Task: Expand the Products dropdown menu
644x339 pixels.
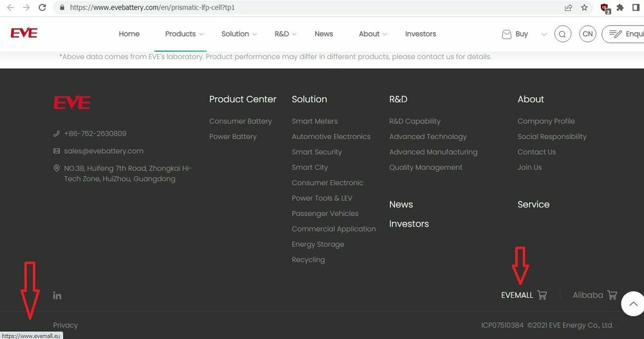Action: tap(184, 34)
